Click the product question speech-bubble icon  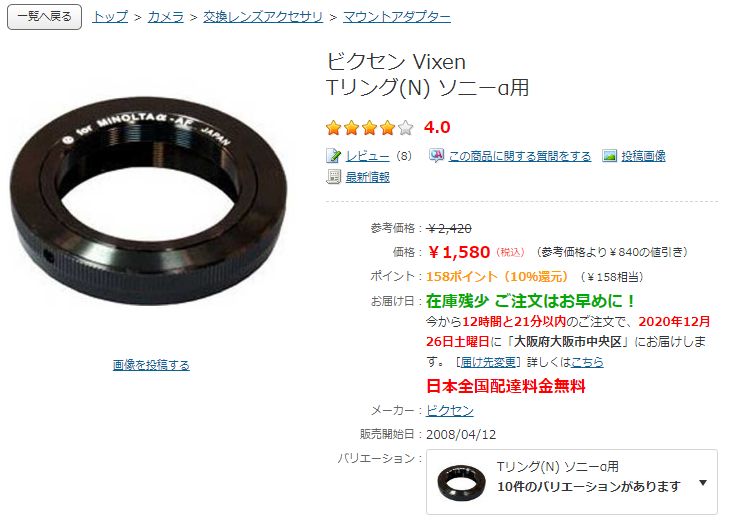(x=436, y=155)
